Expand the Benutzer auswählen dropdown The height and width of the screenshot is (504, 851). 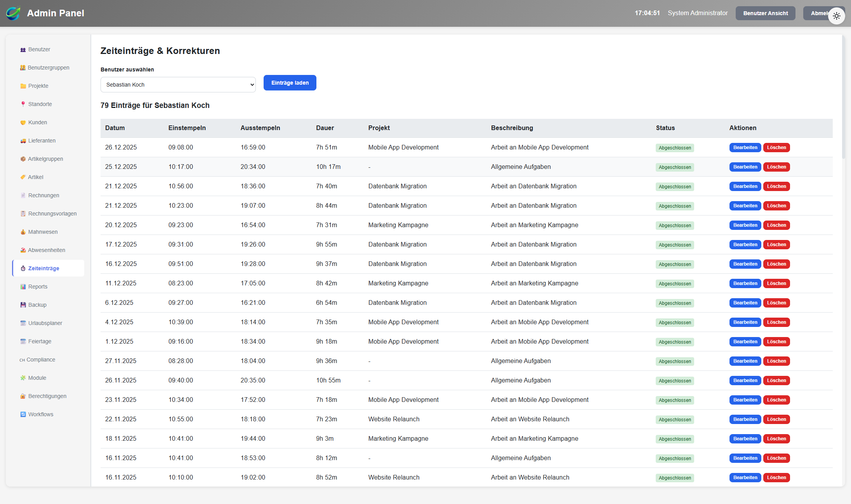(x=178, y=85)
